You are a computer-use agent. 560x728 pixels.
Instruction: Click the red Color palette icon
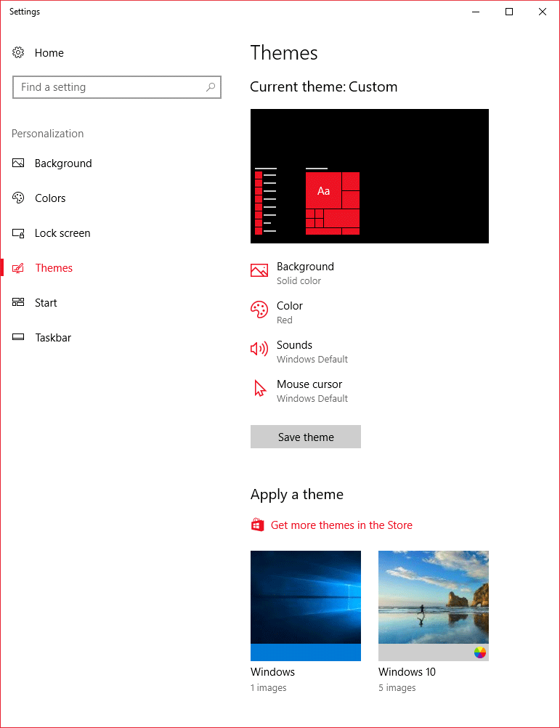point(259,310)
